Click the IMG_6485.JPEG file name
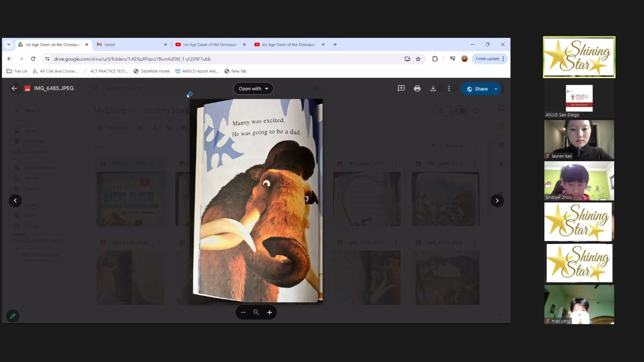644x362 pixels. 54,88
